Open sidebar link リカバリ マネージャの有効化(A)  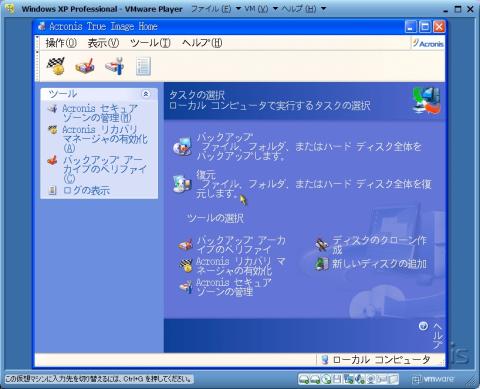(x=105, y=138)
